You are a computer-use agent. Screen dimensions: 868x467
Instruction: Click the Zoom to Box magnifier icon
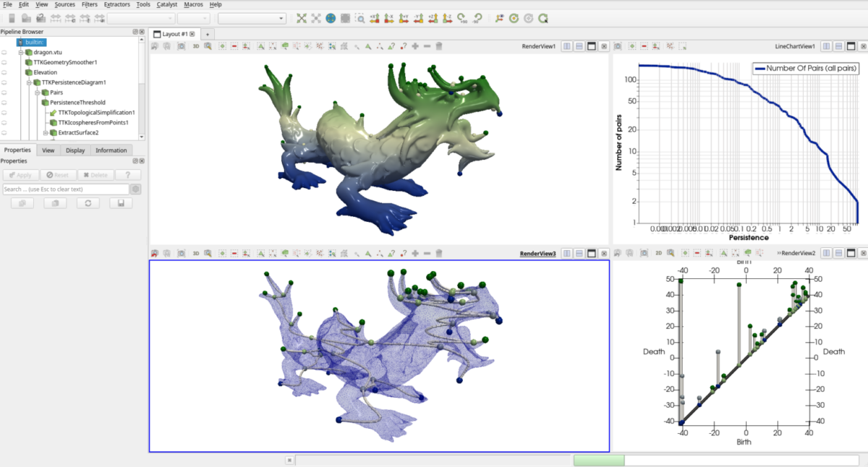pyautogui.click(x=359, y=18)
